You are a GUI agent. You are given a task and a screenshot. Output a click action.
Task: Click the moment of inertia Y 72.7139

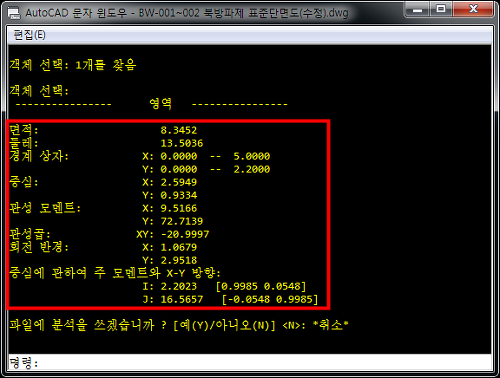182,221
